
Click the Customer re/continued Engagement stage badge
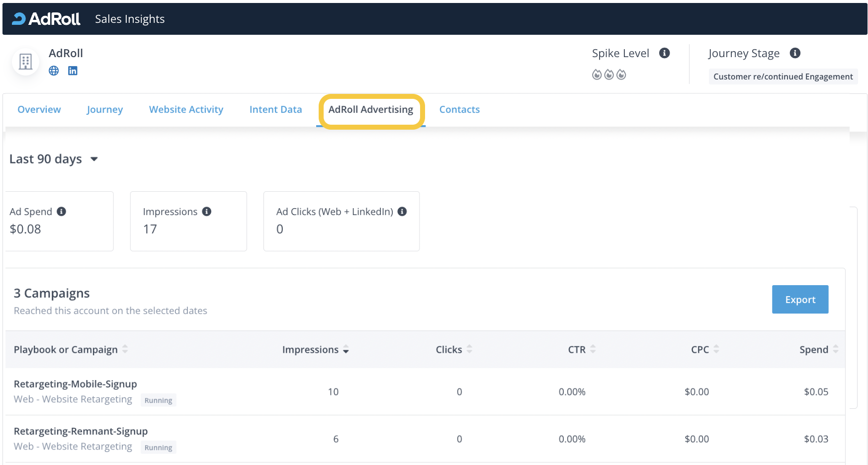click(x=783, y=77)
